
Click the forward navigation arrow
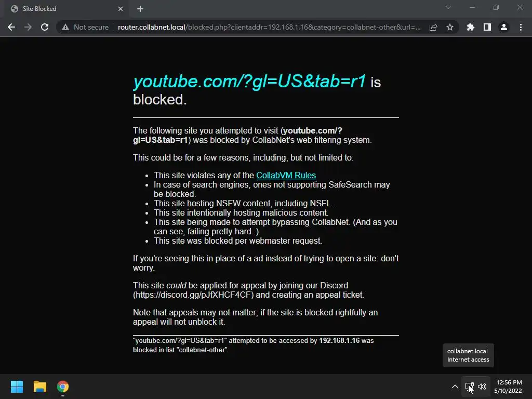(28, 27)
